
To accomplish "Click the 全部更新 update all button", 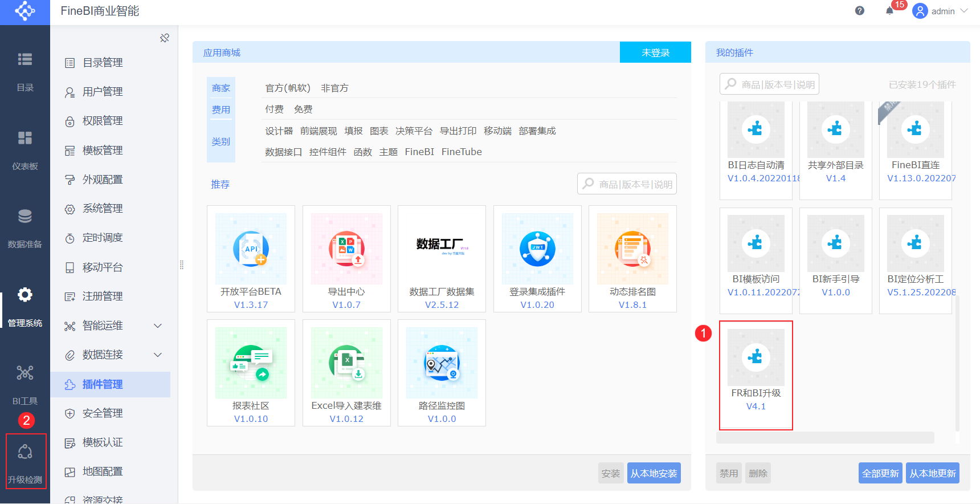I will (880, 473).
